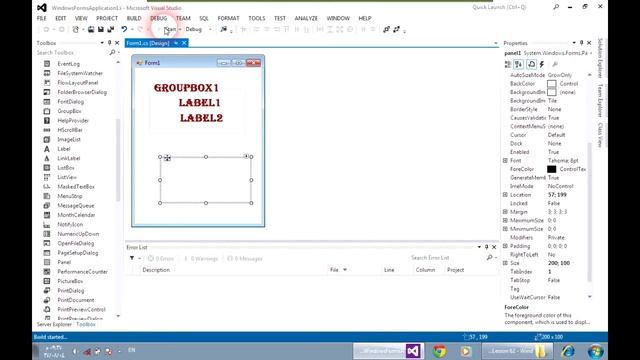Screen dimensions: 640x360
Task: Select the Panel toolbox item
Action: point(64,262)
